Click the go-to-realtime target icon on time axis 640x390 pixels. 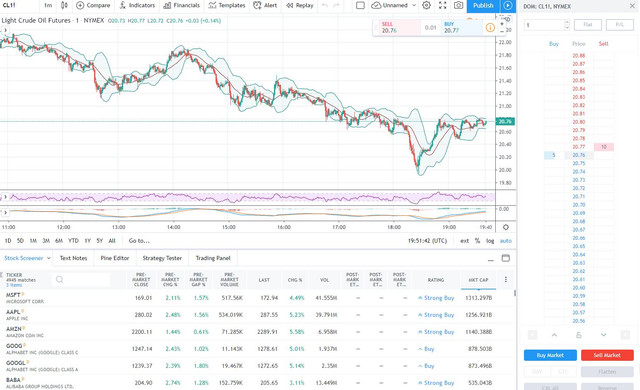tap(506, 227)
